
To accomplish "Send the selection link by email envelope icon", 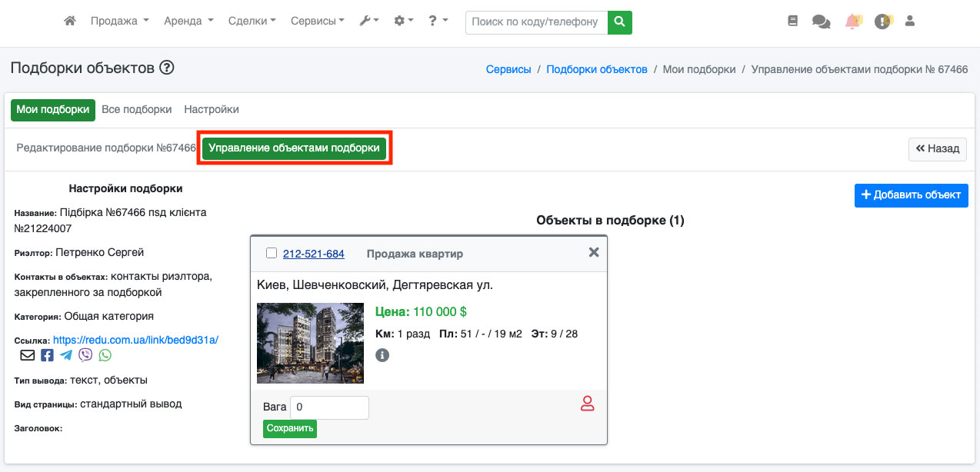I will (x=27, y=355).
